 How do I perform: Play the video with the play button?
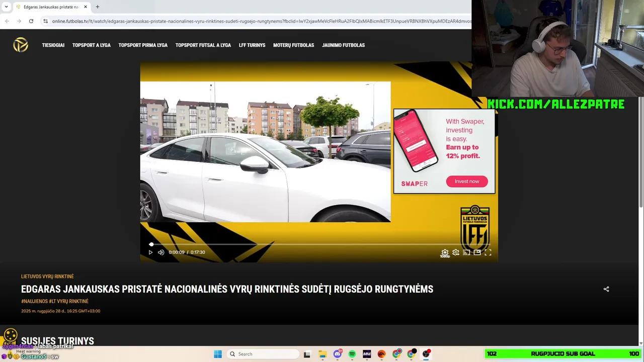(x=150, y=252)
